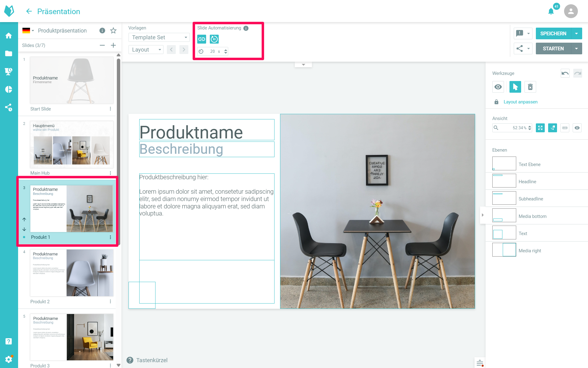
Task: Open the Template Set dropdown
Action: point(159,37)
